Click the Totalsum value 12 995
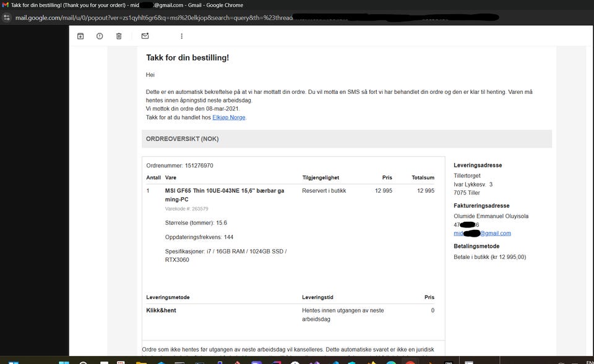This screenshot has height=364, width=594. 426,191
